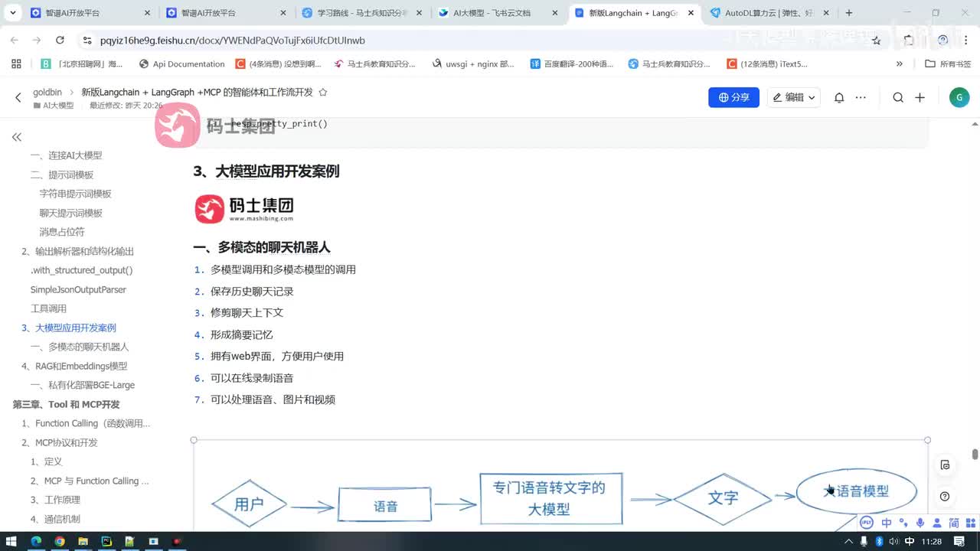
Task: Jump to 2、MCP协议和开发 outline item
Action: pos(59,442)
